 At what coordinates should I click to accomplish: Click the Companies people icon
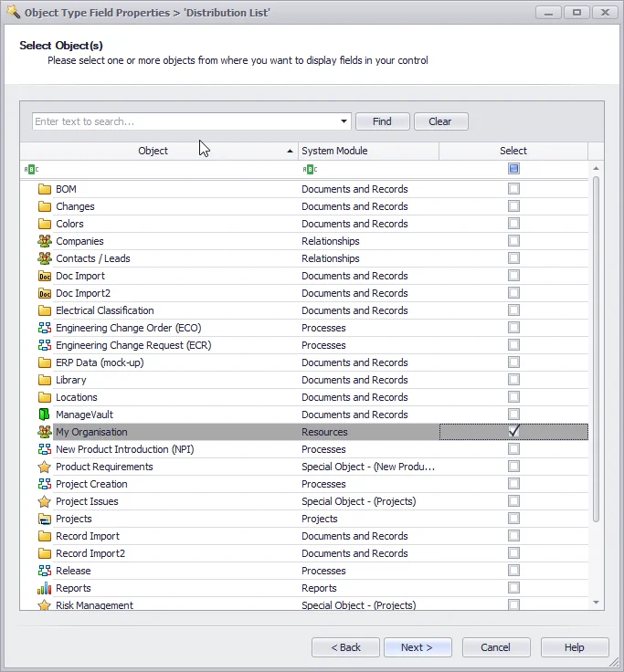pos(44,241)
